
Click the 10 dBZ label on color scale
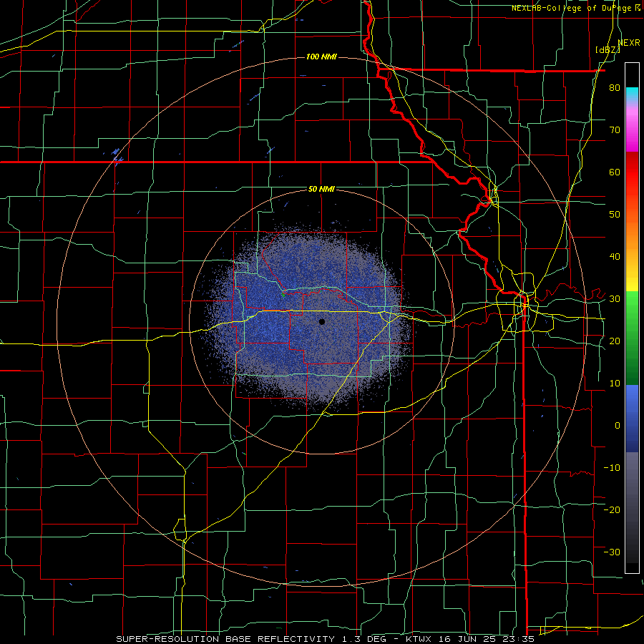tap(615, 384)
